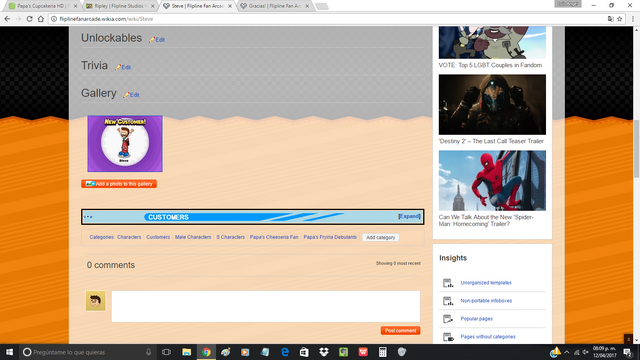This screenshot has height=360, width=640.
Task: Click the Non-portable infoboxes icon
Action: point(448,301)
